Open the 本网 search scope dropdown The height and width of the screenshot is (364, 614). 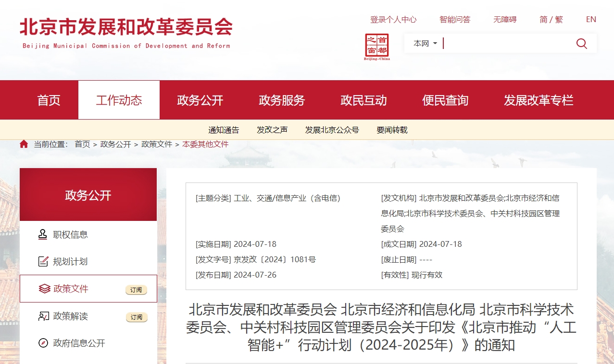pos(426,43)
